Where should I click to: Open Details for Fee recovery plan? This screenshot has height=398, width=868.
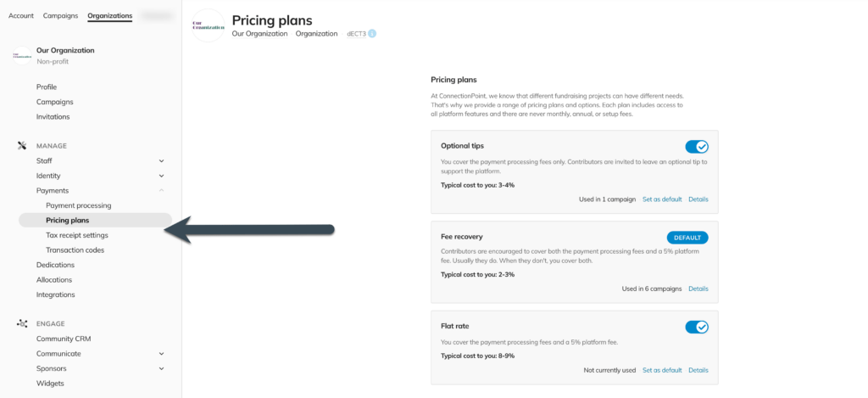[698, 289]
